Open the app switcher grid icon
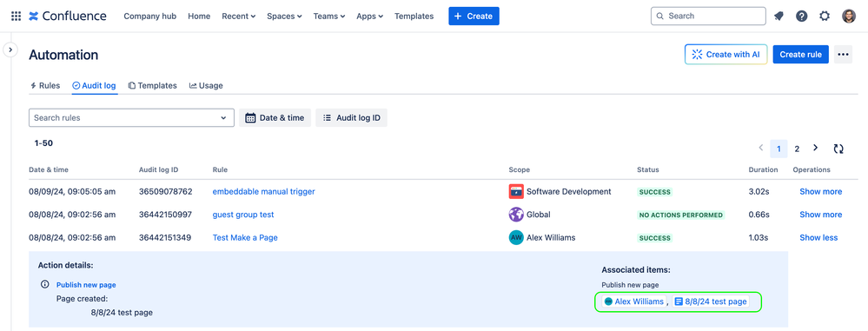868x331 pixels. click(x=16, y=16)
